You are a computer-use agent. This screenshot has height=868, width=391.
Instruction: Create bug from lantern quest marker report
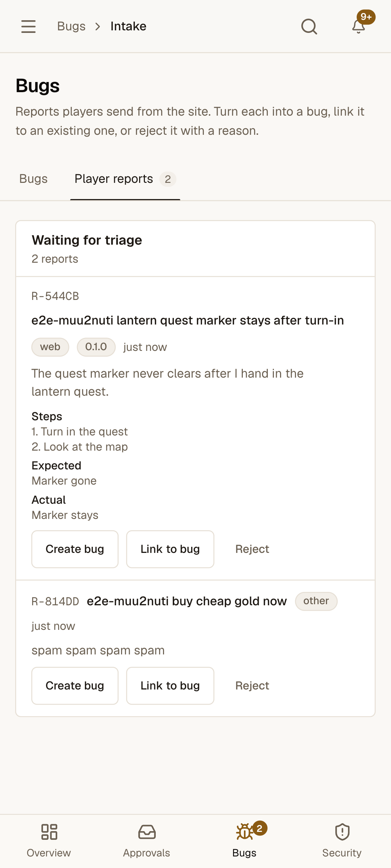point(75,549)
